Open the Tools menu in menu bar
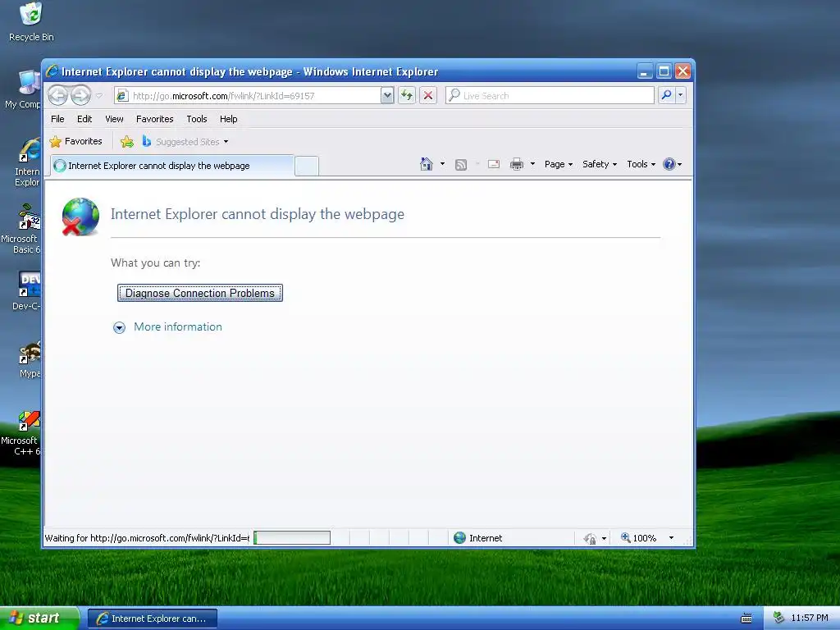 pos(197,119)
